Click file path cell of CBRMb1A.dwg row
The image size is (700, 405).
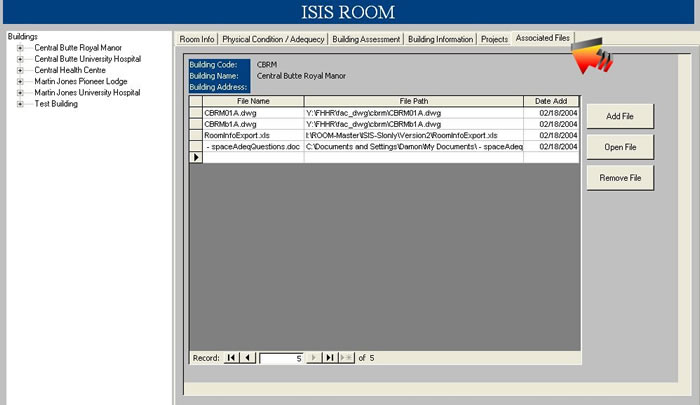pyautogui.click(x=413, y=124)
